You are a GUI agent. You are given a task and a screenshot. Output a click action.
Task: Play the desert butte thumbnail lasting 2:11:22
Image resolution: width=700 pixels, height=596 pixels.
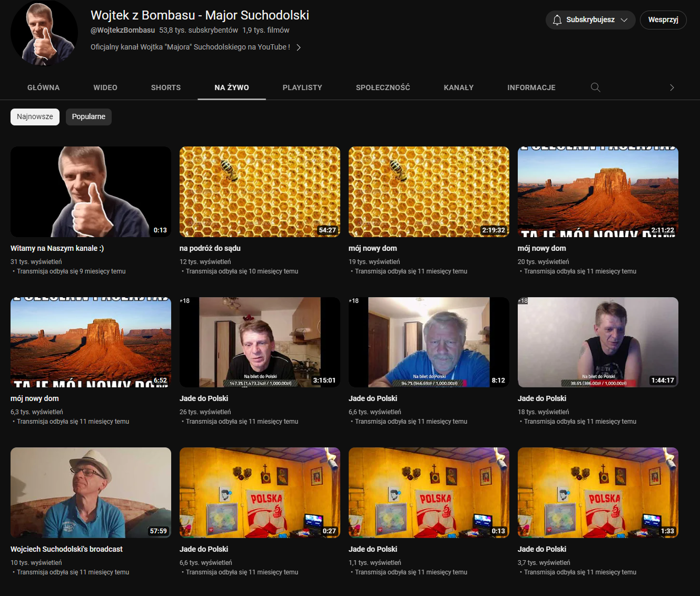click(x=598, y=192)
